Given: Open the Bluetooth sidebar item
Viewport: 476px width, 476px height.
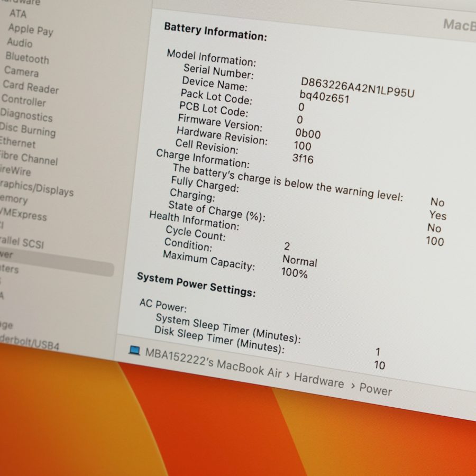Looking at the screenshot, I should [x=28, y=58].
